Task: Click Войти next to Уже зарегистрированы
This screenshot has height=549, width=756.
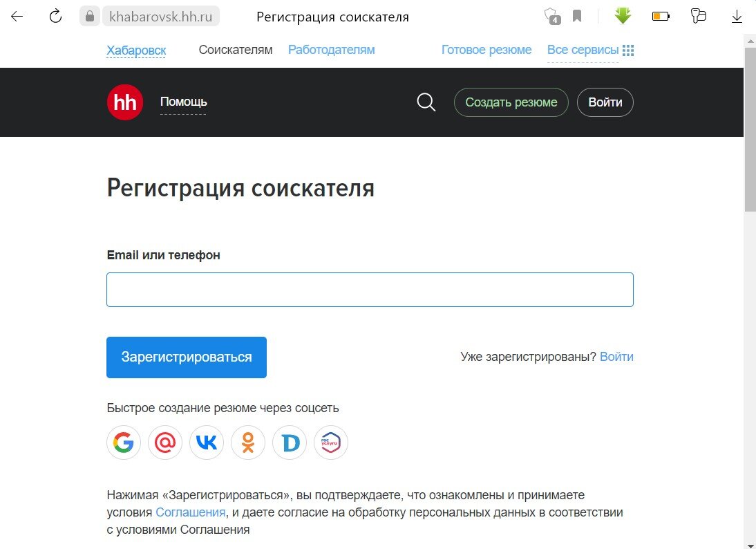Action: click(x=618, y=356)
